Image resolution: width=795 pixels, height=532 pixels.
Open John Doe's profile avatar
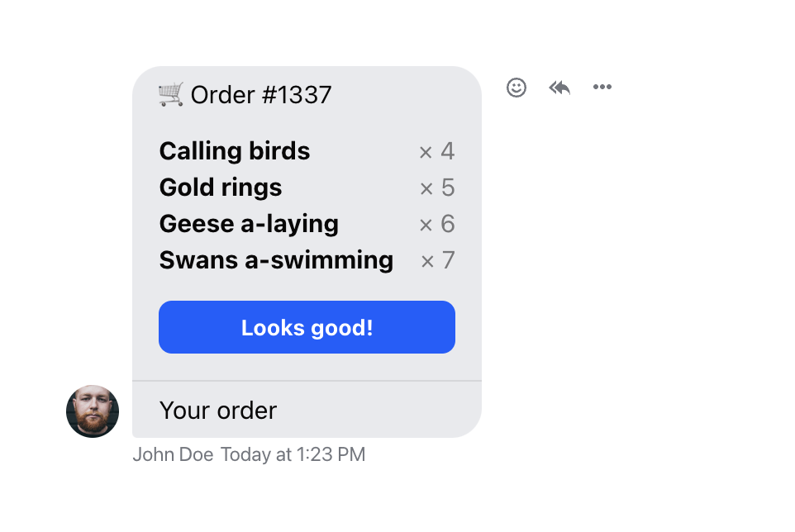click(x=93, y=411)
